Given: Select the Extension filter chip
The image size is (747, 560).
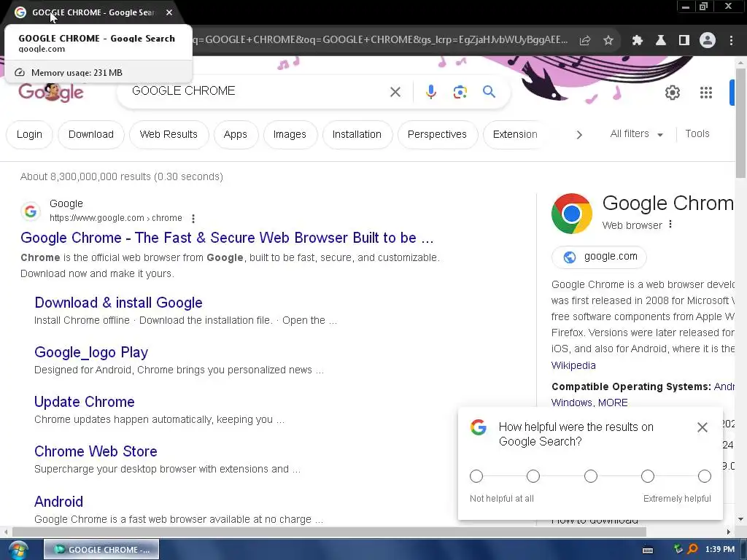Looking at the screenshot, I should 515,135.
